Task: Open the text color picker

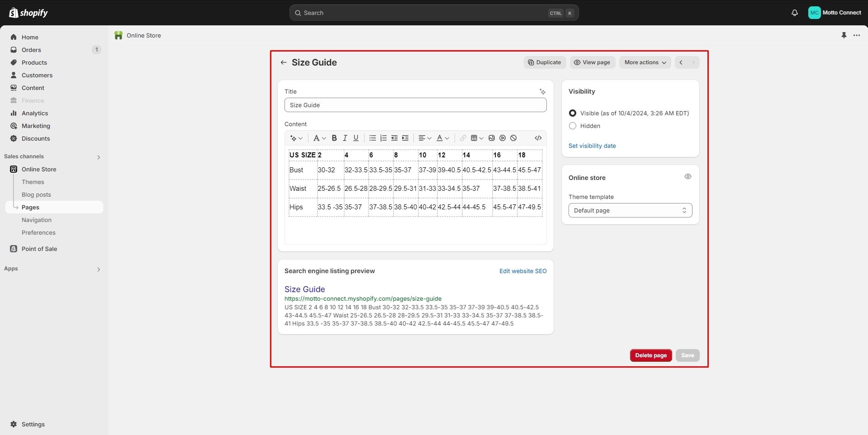Action: click(442, 138)
